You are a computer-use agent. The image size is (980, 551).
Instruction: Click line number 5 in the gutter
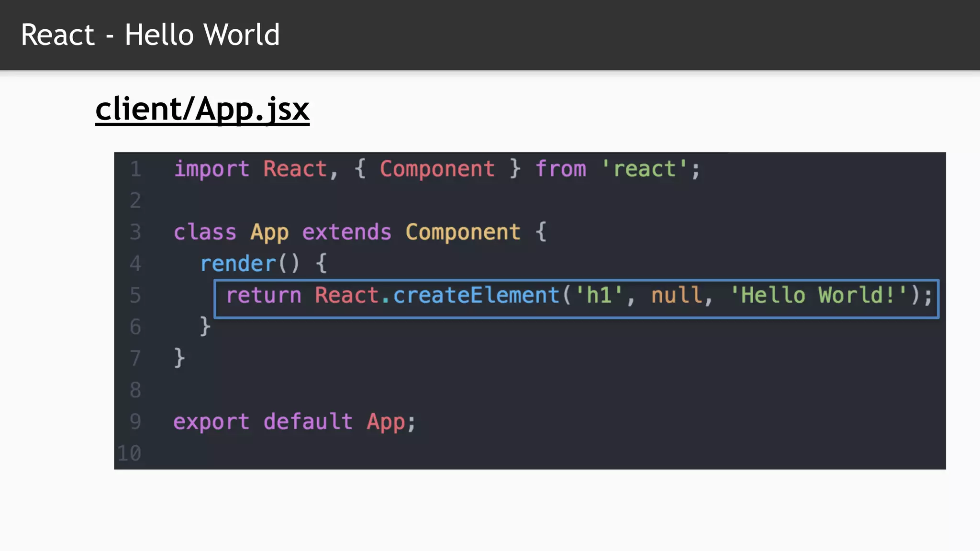pos(136,296)
